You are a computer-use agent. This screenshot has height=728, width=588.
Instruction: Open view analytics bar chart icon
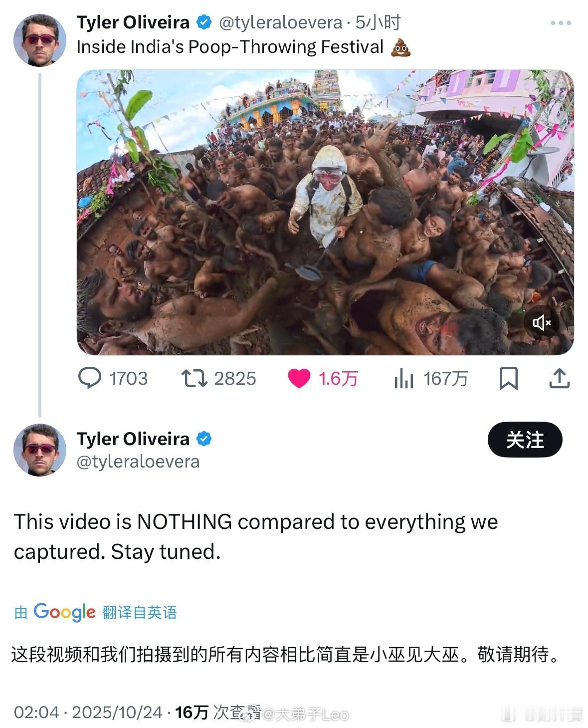point(403,379)
